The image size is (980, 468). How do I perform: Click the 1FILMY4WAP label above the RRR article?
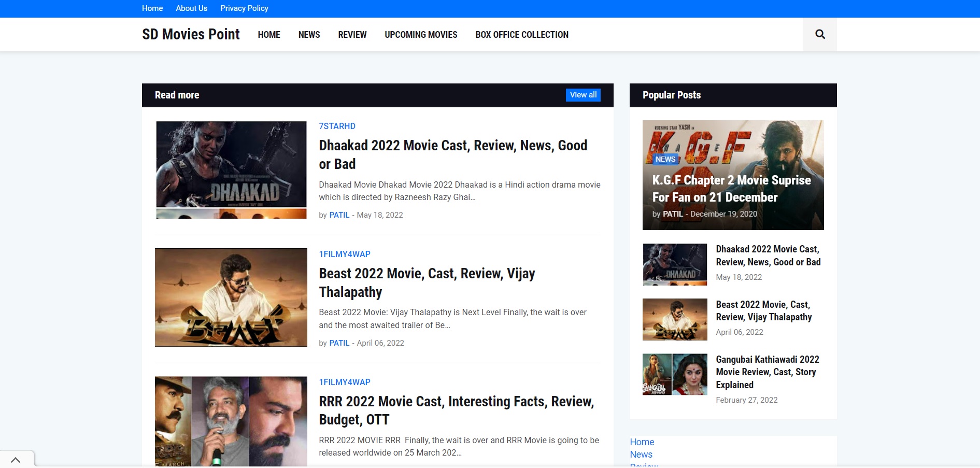(345, 382)
